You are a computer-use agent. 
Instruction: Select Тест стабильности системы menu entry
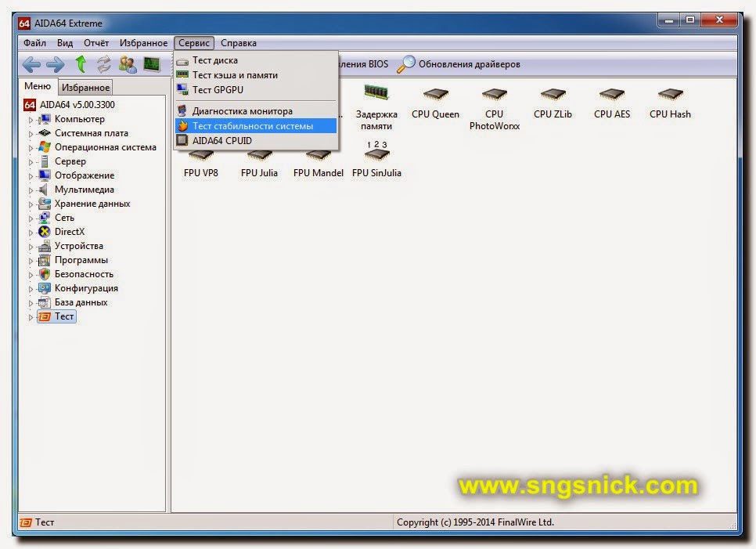click(x=256, y=126)
